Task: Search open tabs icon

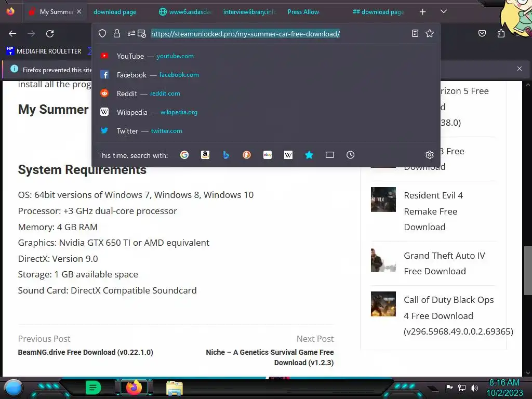Action: 330,155
